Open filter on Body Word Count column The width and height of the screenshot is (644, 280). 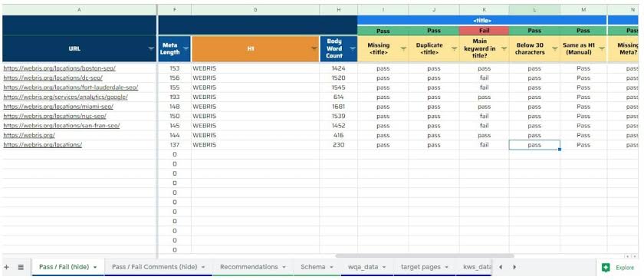[x=353, y=48]
